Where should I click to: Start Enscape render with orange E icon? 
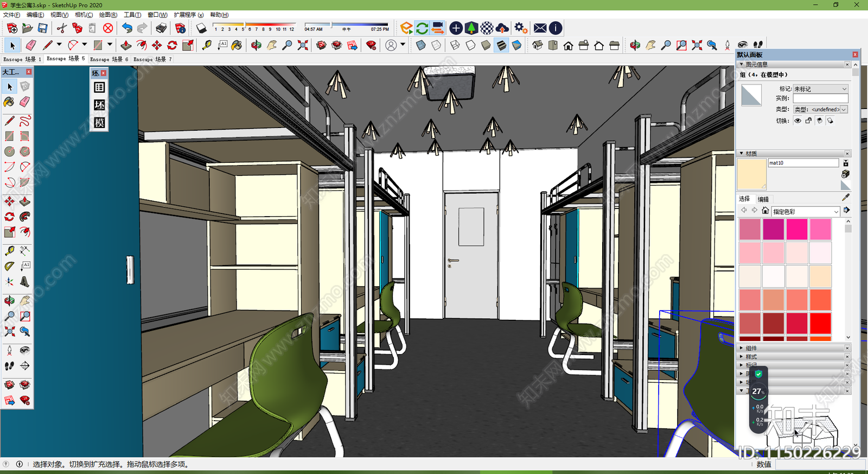coord(406,28)
